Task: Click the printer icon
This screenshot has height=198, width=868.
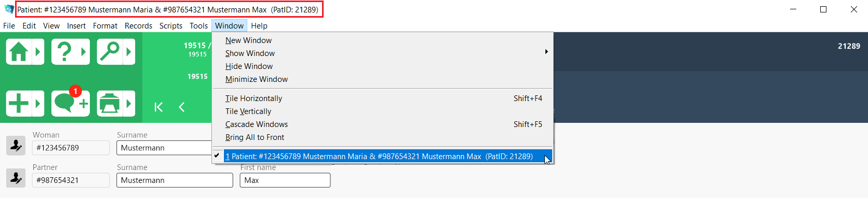Action: pyautogui.click(x=110, y=103)
